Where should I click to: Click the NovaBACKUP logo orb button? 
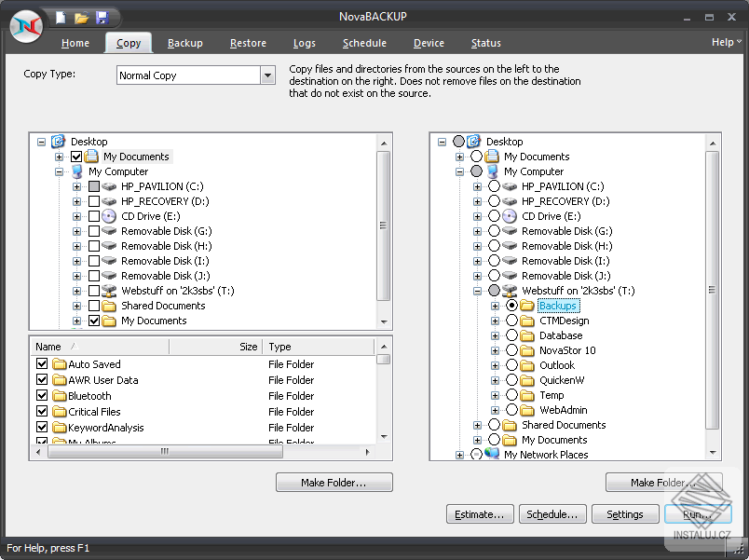tap(26, 26)
